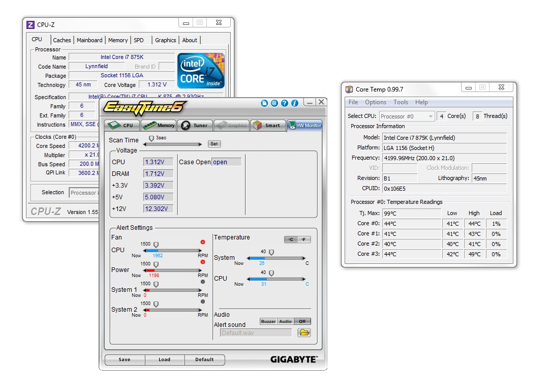Select Buzzer as alert audio mode
The height and width of the screenshot is (392, 552).
coord(268,321)
